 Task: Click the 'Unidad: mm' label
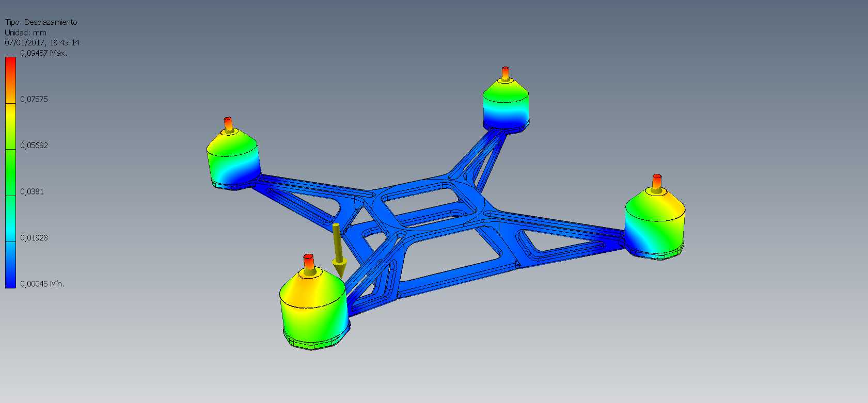[25, 33]
